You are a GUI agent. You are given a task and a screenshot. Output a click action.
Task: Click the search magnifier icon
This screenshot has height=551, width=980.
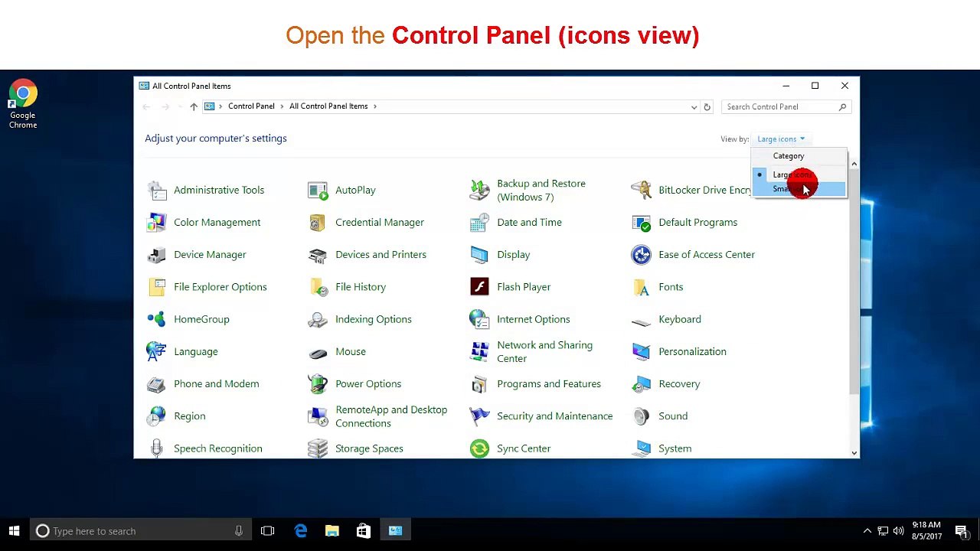coord(843,107)
